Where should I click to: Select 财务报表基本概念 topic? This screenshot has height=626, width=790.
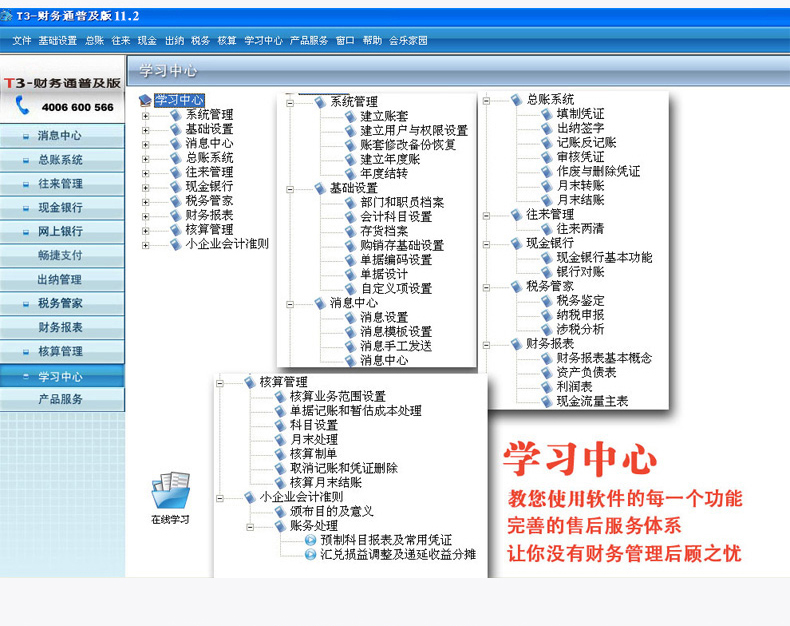click(x=604, y=358)
